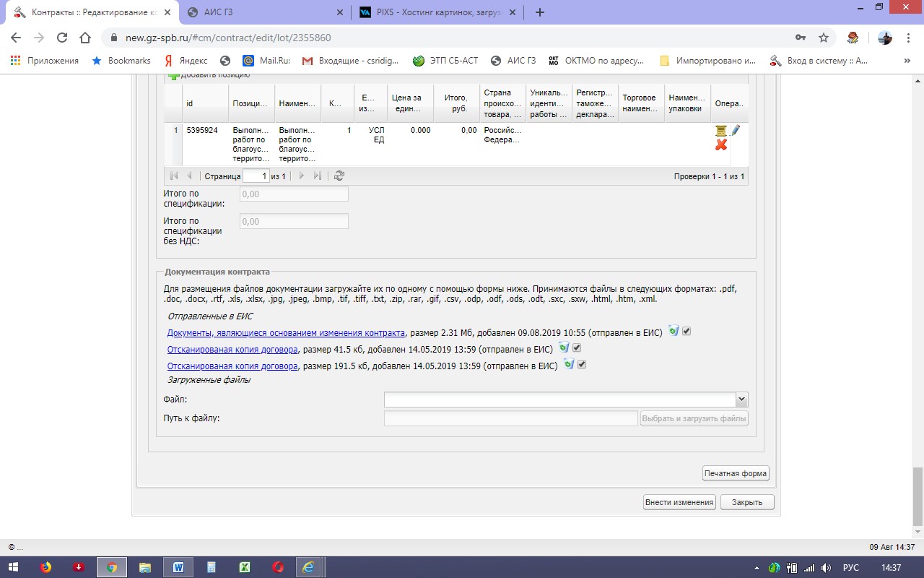Viewport: 924px width, 578px height.
Task: Open the Calculator from the taskbar
Action: click(212, 568)
